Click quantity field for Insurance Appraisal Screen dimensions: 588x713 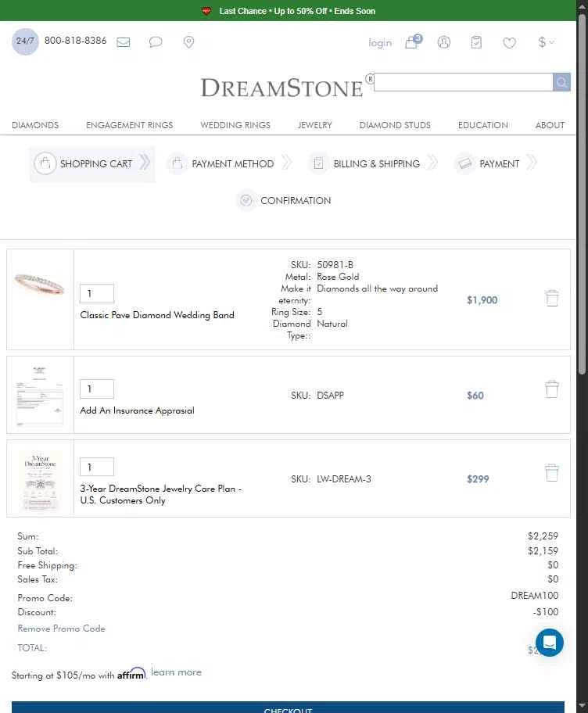pos(97,389)
